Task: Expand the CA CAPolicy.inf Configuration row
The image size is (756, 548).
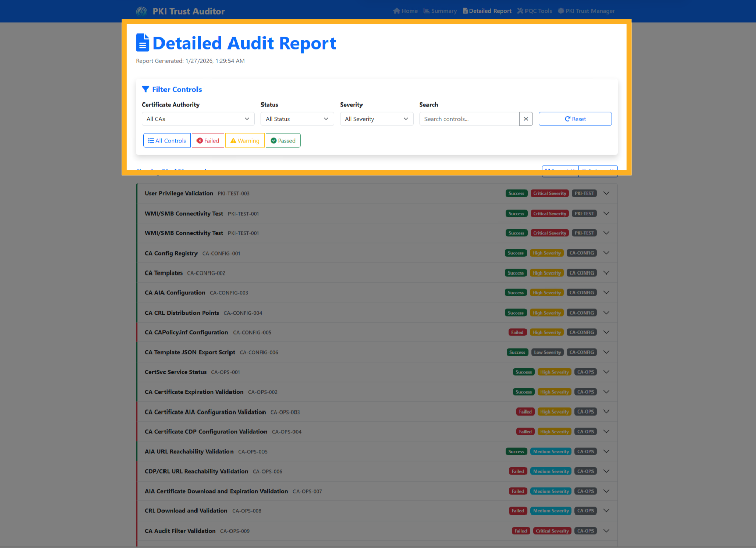Action: click(x=606, y=332)
